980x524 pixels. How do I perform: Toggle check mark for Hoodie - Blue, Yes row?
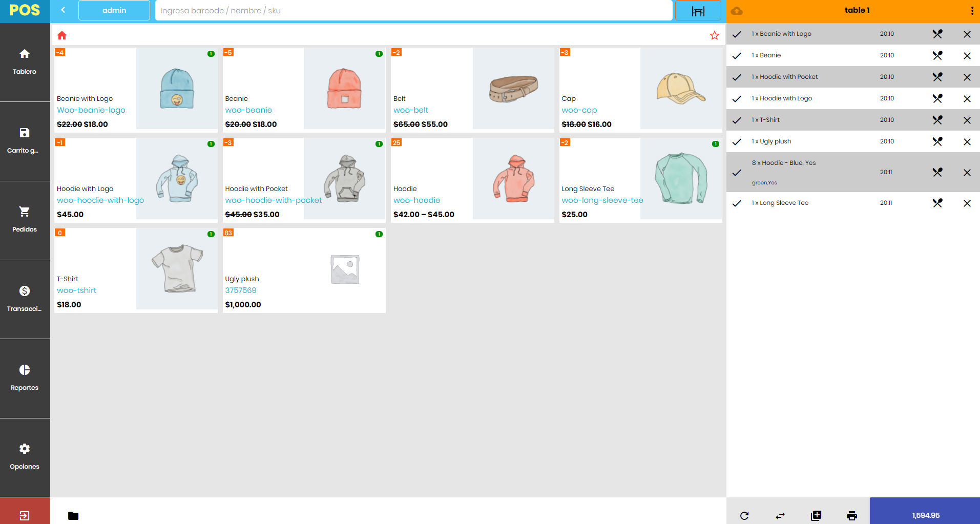[737, 173]
